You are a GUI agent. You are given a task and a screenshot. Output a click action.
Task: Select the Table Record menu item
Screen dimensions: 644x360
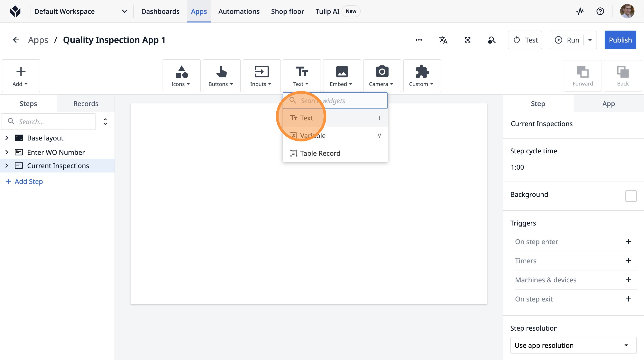coord(320,153)
